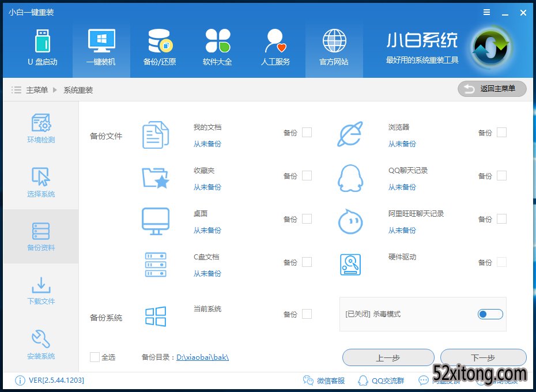This screenshot has height=392, width=536.
Task: Check backup box for 我的文档
Action: pyautogui.click(x=307, y=133)
